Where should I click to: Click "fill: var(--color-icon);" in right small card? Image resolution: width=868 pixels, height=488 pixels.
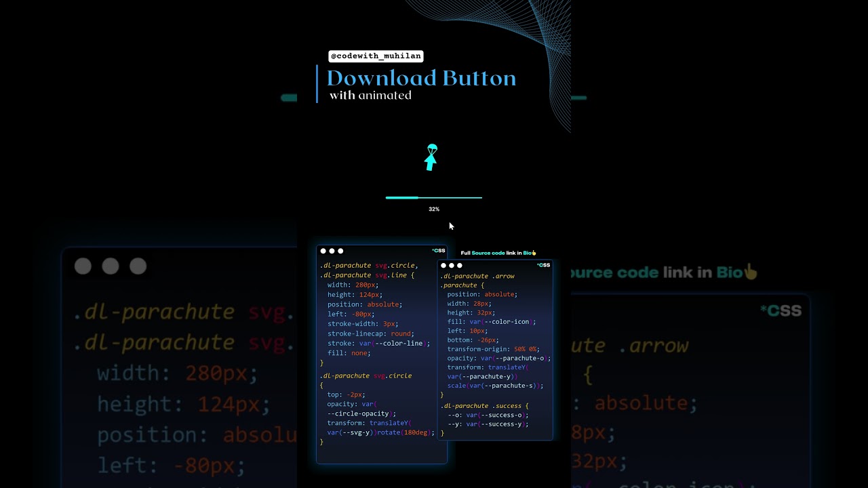click(492, 322)
